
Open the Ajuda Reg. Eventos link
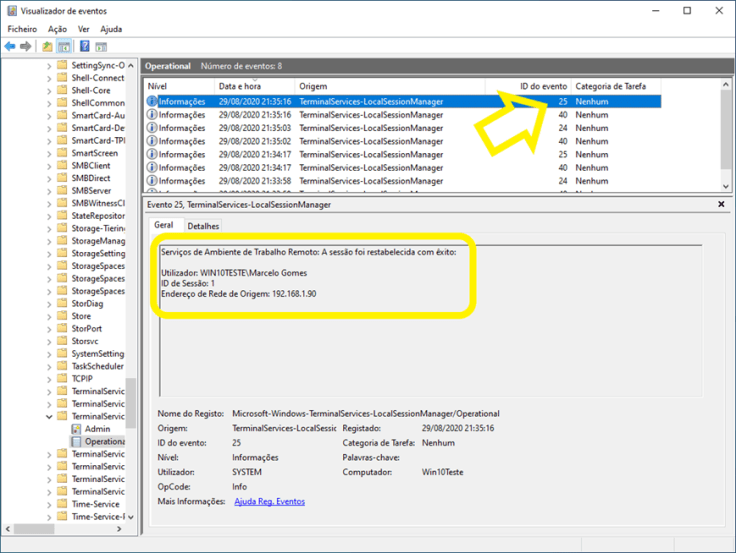point(269,501)
